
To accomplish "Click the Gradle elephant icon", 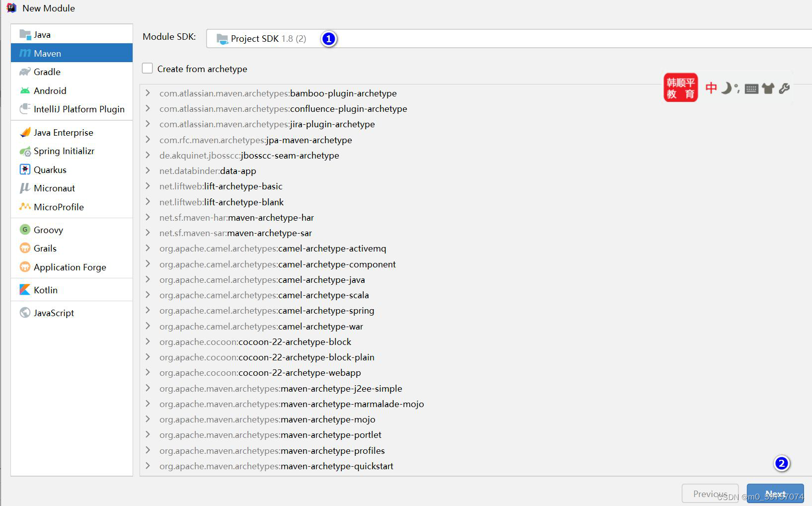I will (x=25, y=72).
